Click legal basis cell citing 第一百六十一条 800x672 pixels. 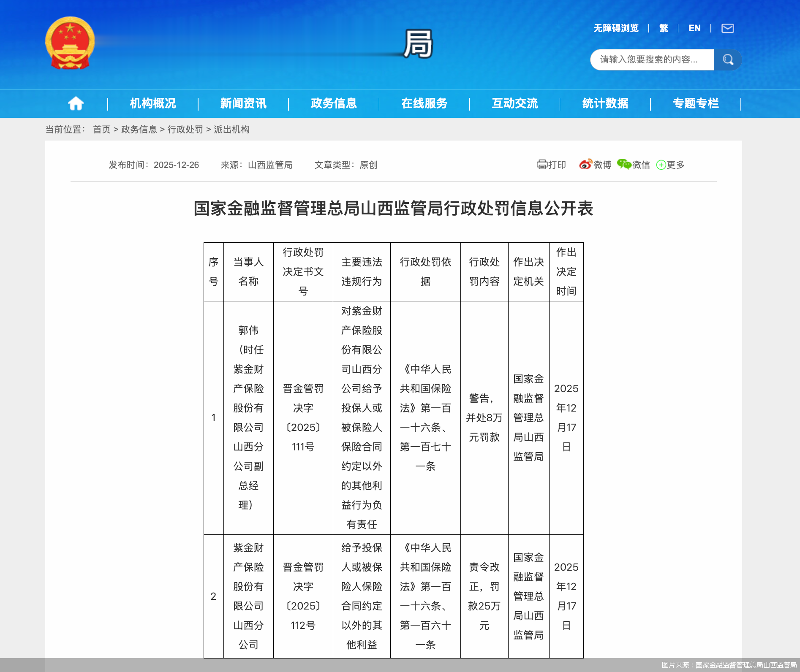(x=425, y=596)
